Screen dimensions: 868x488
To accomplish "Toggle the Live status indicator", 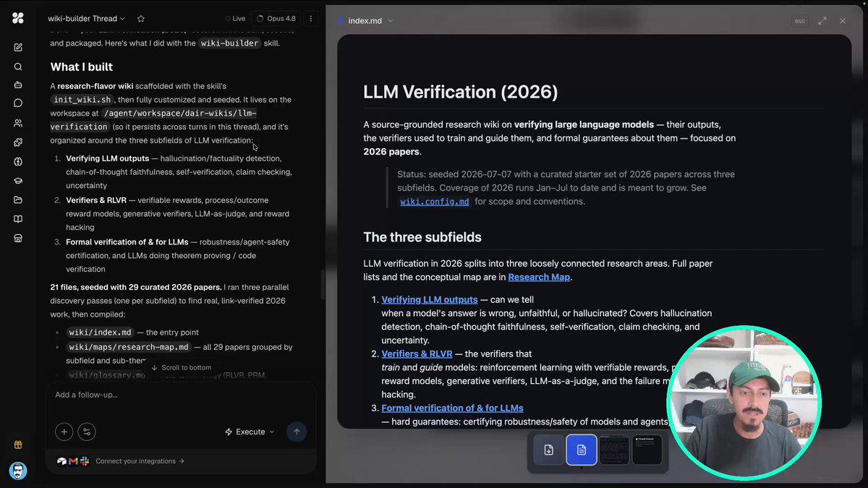I will point(235,19).
